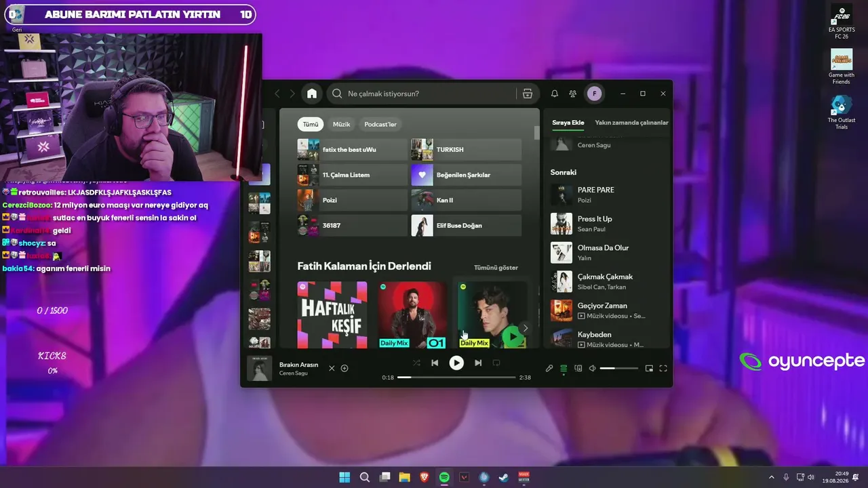This screenshot has width=868, height=488.
Task: Open the Daily Mix 01 cover
Action: (x=412, y=315)
